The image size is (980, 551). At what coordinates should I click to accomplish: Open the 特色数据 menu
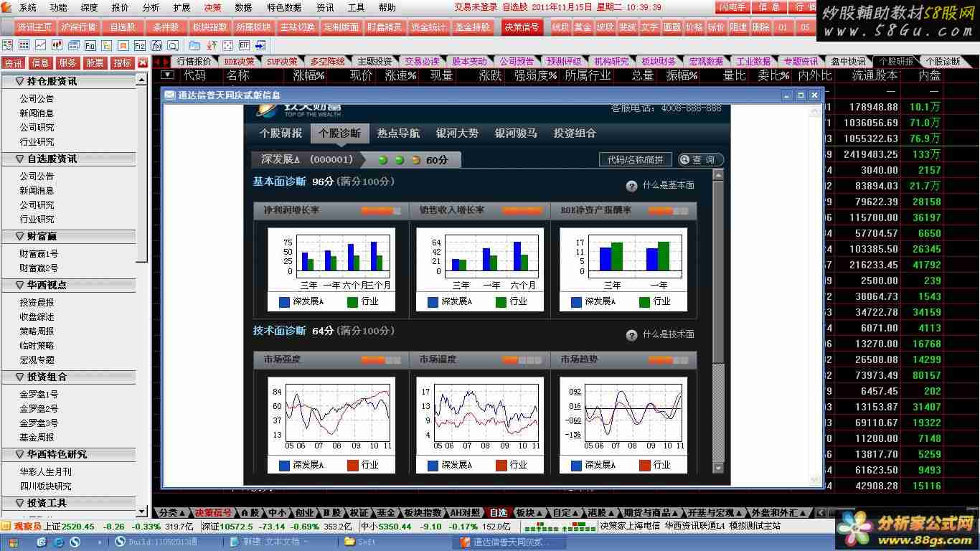pyautogui.click(x=283, y=7)
